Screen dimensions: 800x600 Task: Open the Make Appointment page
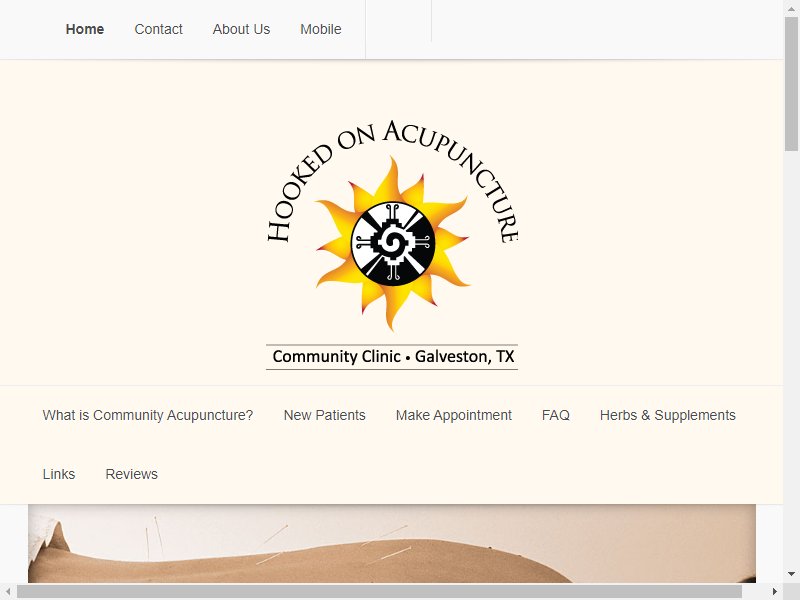point(454,415)
